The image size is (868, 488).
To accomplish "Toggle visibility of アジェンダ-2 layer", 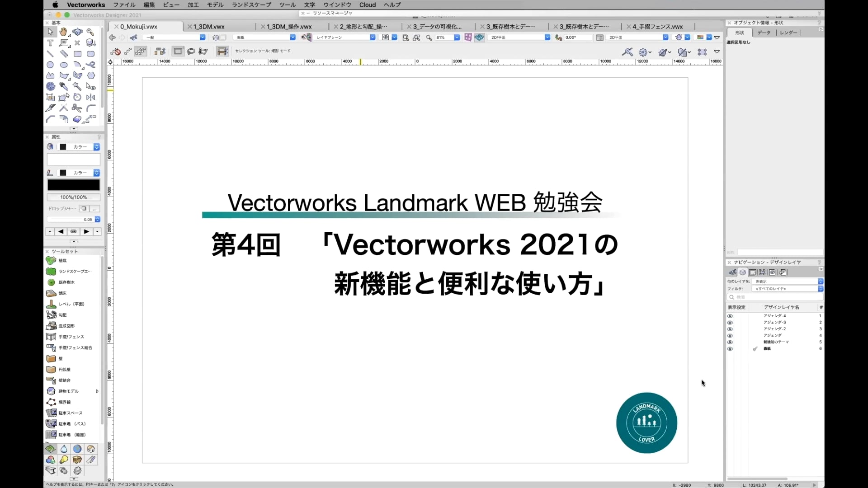I will (730, 329).
